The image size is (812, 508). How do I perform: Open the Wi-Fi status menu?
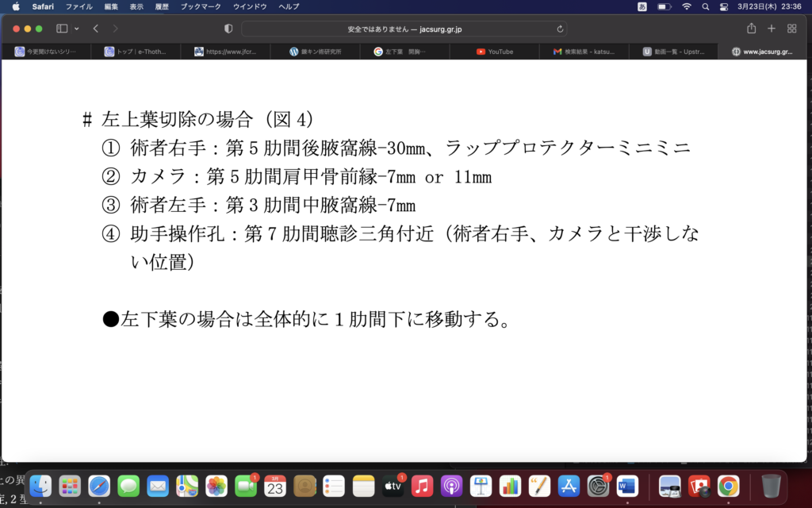pyautogui.click(x=686, y=6)
